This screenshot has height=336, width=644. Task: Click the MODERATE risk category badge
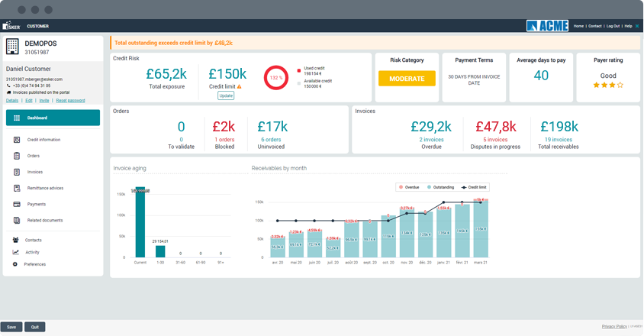(407, 79)
